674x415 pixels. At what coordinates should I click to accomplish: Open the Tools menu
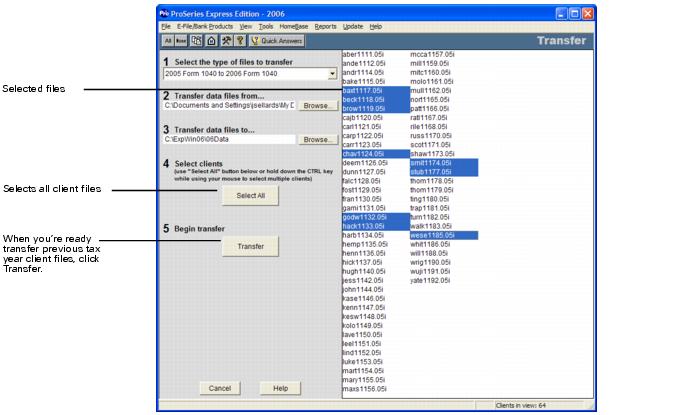(x=266, y=27)
